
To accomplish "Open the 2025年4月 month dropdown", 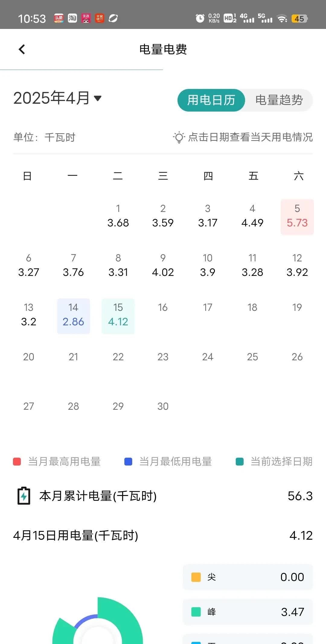I will pos(57,98).
